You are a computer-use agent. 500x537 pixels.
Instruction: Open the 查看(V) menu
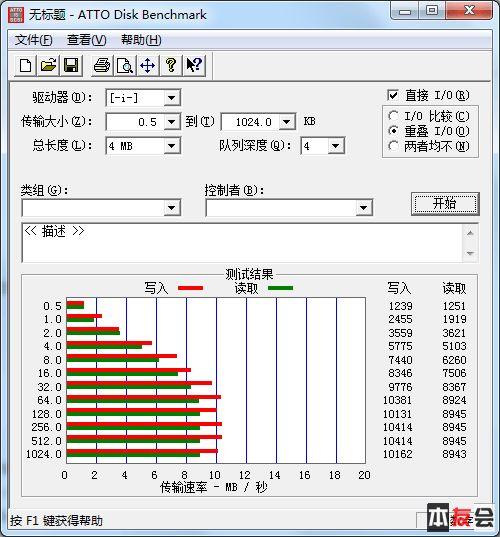87,40
